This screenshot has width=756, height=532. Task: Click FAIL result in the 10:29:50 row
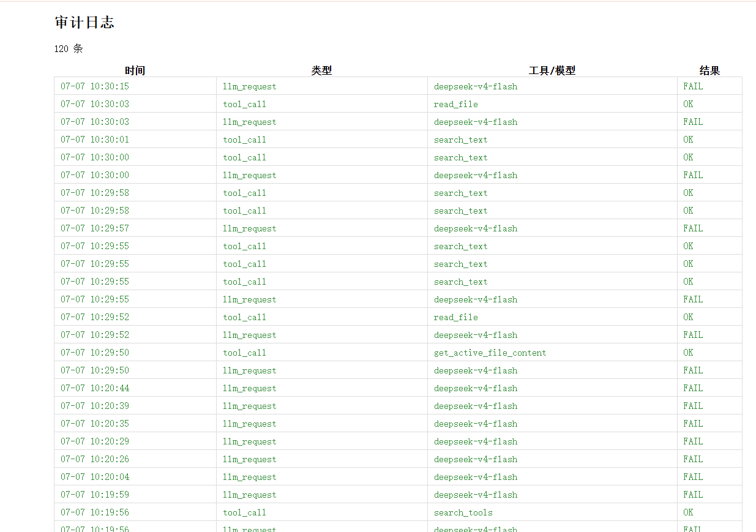click(693, 370)
